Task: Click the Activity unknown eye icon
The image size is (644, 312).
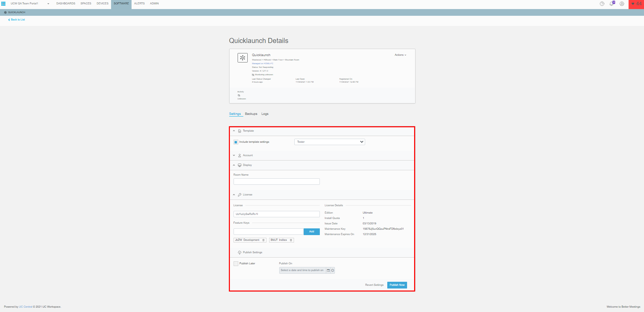Action: 239,95
